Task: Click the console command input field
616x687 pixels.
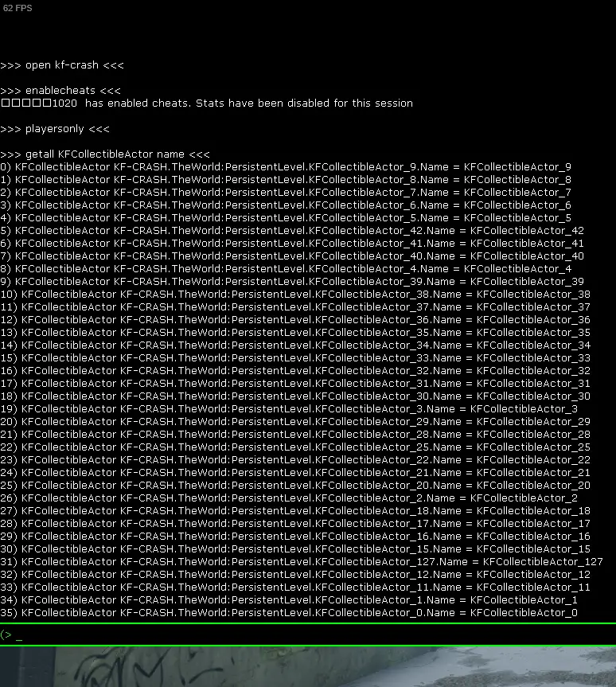Action: 308,634
